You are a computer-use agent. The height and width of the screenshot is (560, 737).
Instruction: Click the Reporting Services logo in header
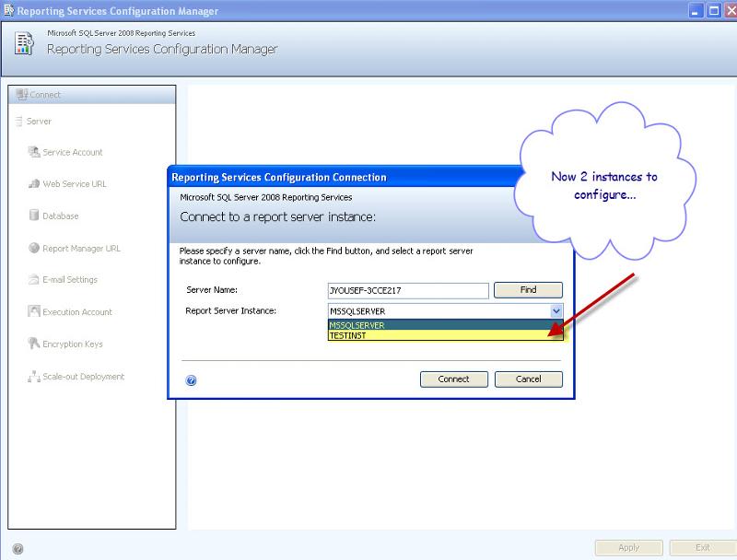[24, 43]
